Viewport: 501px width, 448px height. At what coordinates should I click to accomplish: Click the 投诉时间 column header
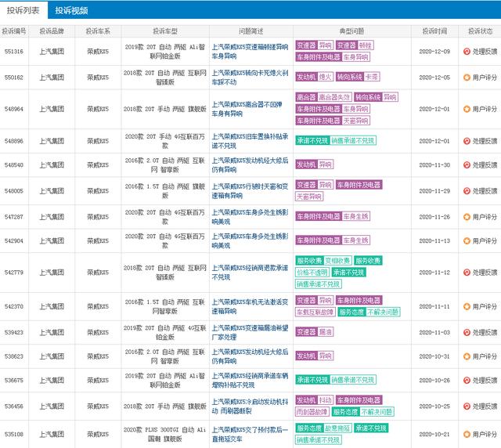point(434,31)
